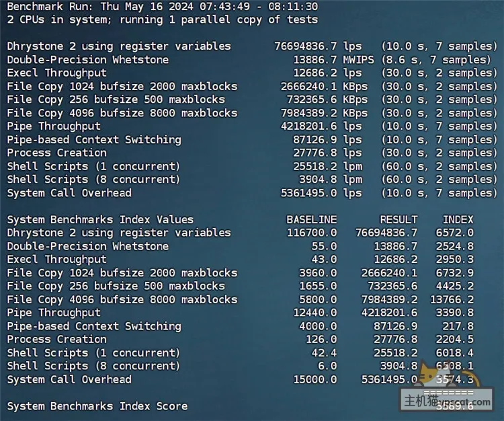Click the Benchmark Run date header line

click(x=162, y=7)
